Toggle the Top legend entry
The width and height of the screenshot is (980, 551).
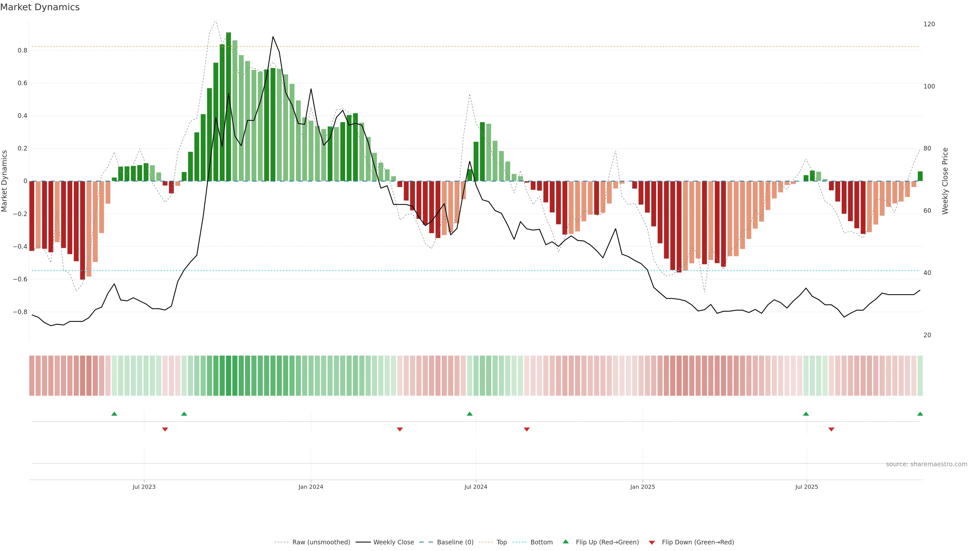501,542
